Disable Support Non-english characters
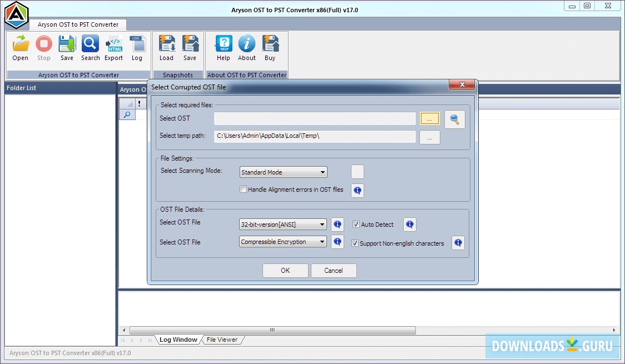 [x=354, y=243]
